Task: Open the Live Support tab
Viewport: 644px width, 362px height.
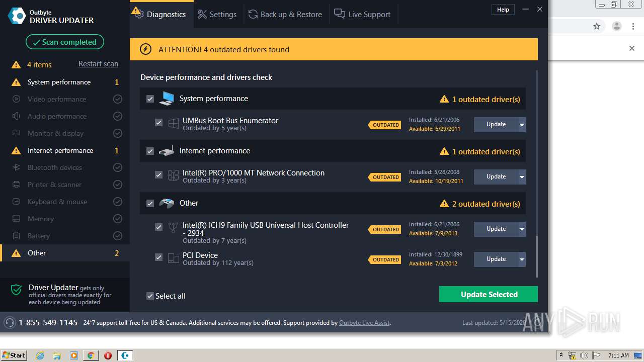Action: [x=363, y=15]
